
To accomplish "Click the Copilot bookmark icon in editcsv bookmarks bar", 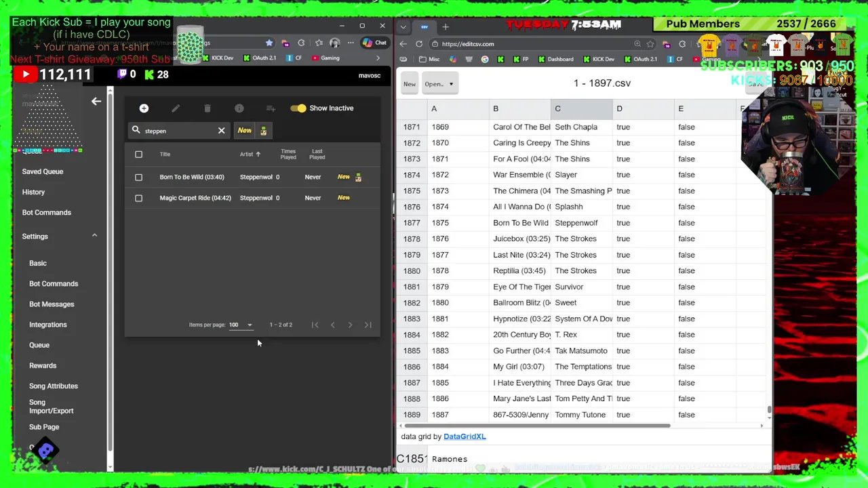I will pos(453,59).
